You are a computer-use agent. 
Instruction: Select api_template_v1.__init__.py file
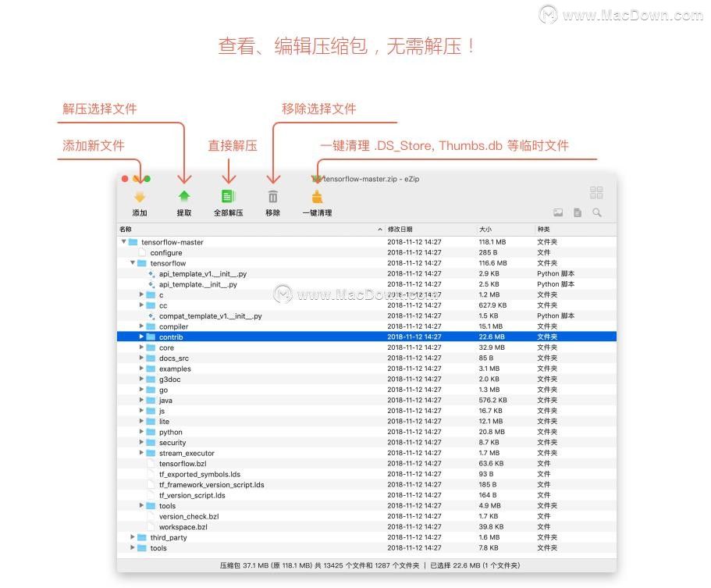366,273
